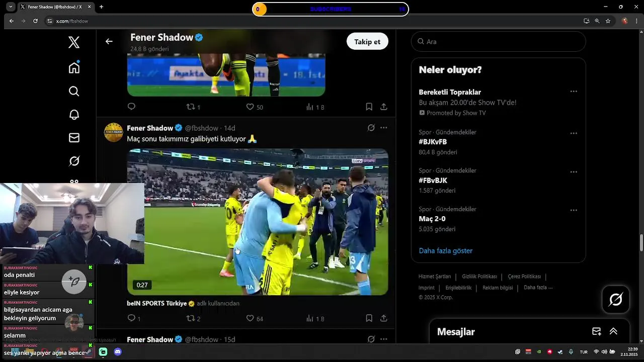This screenshot has height=362, width=644.
Task: Follow Fener Shadow with Takip et
Action: pyautogui.click(x=367, y=41)
